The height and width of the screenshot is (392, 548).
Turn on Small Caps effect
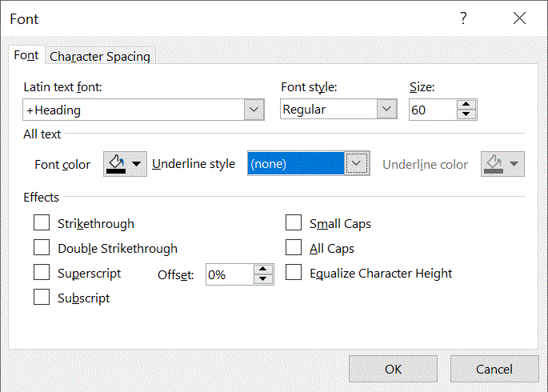pos(294,224)
